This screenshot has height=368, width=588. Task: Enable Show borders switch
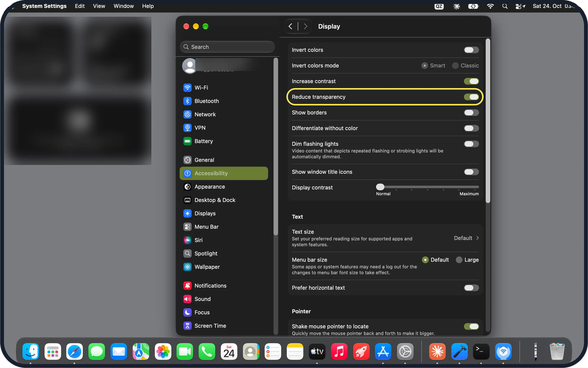(471, 113)
